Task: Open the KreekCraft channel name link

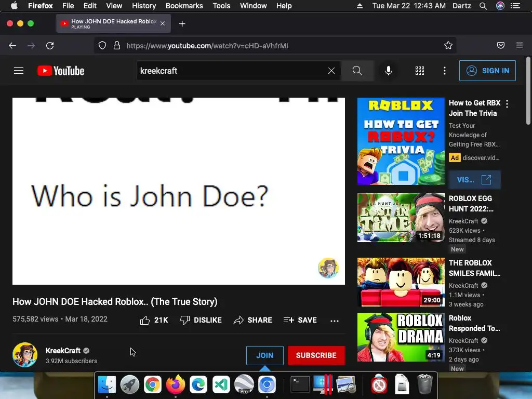Action: (63, 351)
